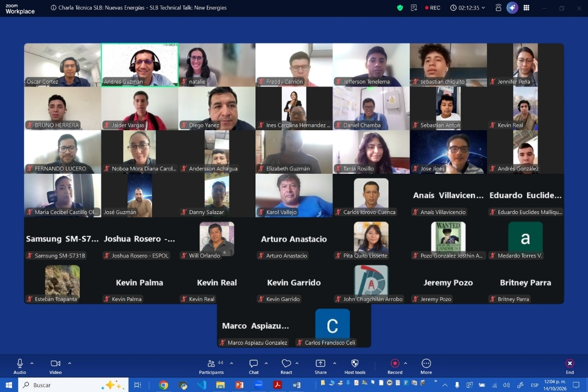The width and height of the screenshot is (588, 392).
Task: Click the red REC recording indicator
Action: pos(432,8)
